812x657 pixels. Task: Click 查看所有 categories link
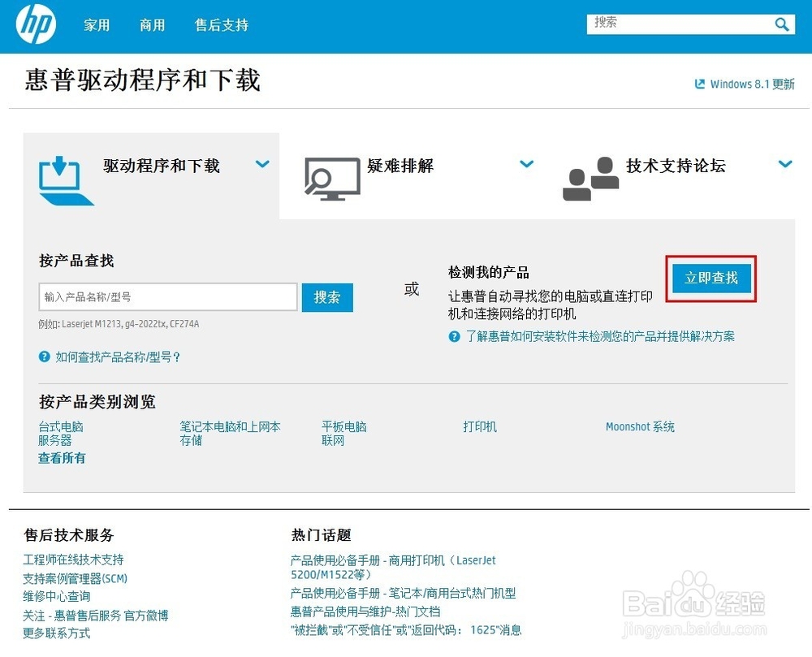click(62, 458)
